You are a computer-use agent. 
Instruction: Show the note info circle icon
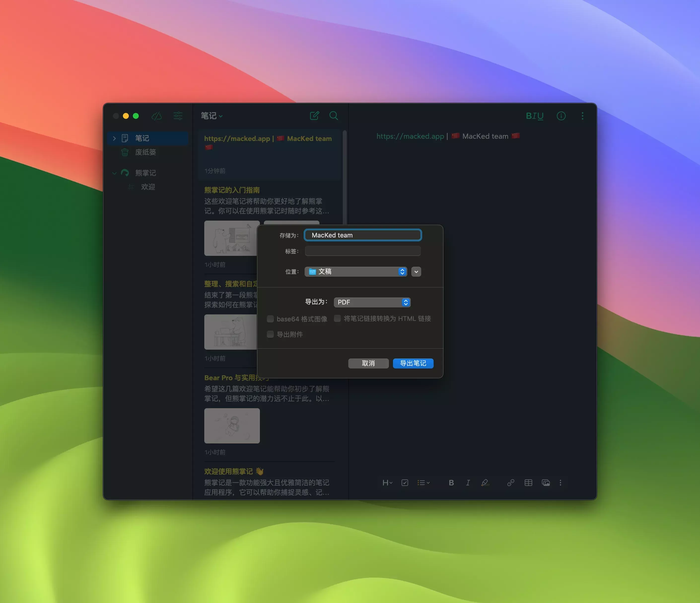click(561, 116)
